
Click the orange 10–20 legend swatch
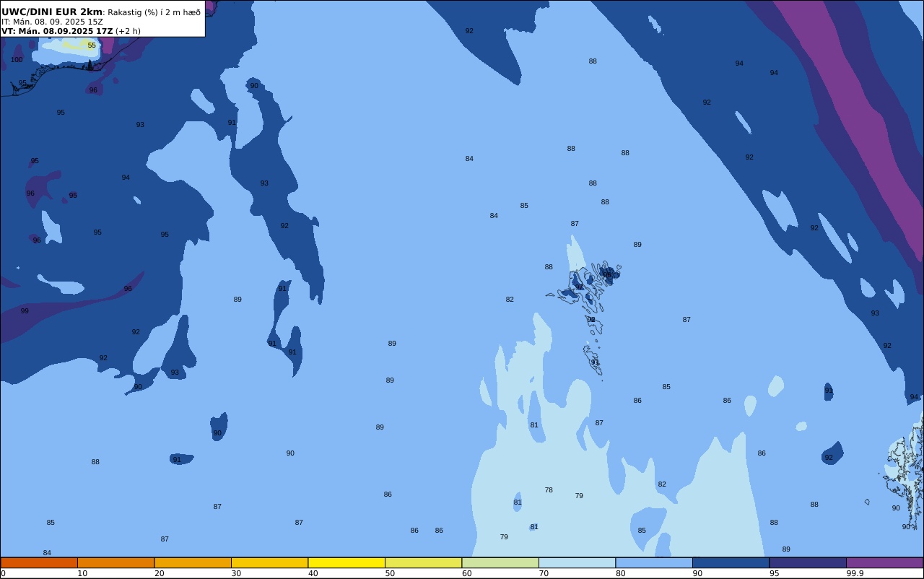(115, 562)
